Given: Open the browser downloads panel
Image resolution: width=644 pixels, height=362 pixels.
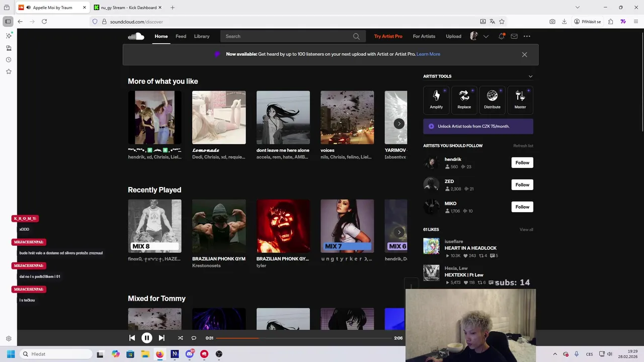Looking at the screenshot, I should pyautogui.click(x=565, y=22).
